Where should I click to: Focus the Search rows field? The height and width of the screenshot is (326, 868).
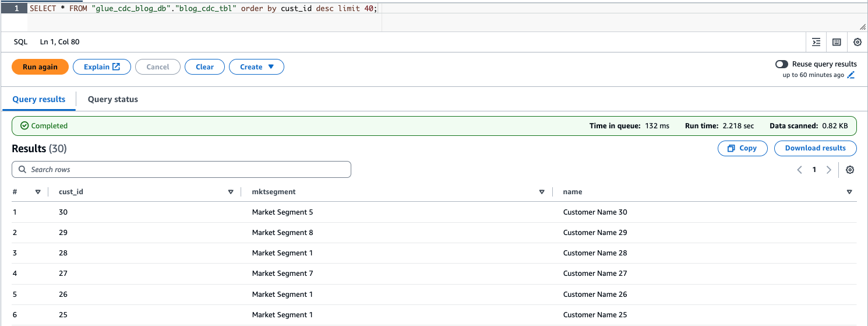[181, 170]
